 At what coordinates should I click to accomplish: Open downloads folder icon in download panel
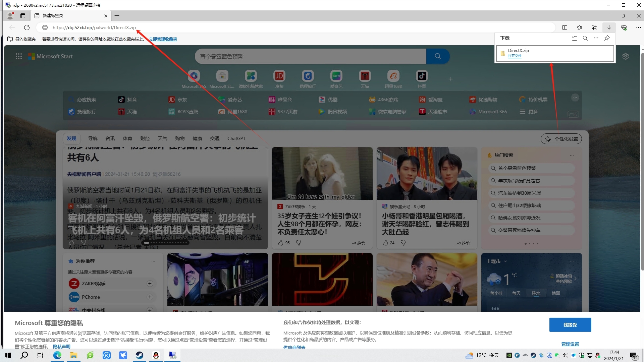pos(574,38)
